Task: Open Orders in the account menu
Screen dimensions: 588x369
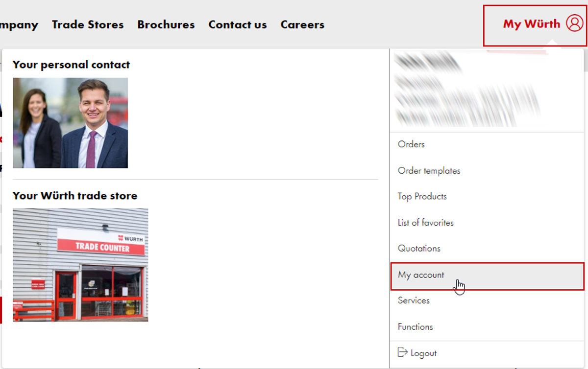Action: (x=411, y=144)
